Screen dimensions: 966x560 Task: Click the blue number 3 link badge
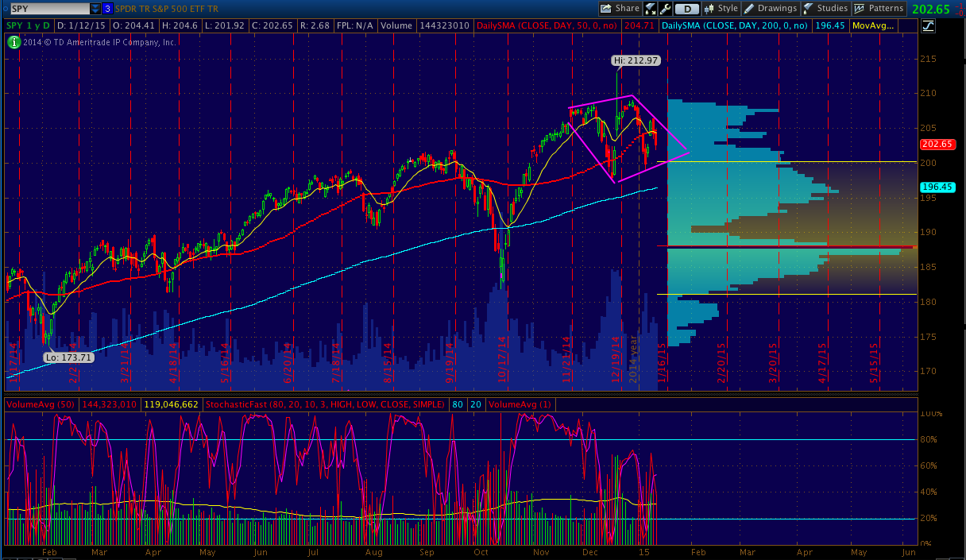tap(107, 9)
